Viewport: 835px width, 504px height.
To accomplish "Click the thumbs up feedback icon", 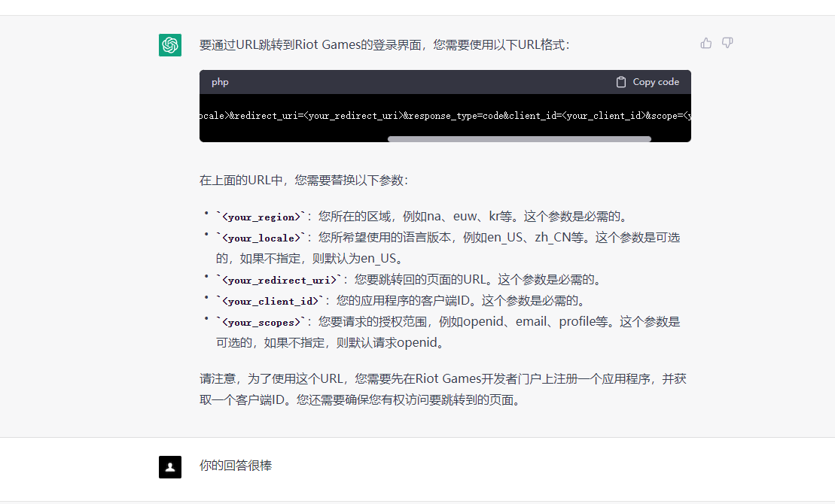I will pyautogui.click(x=706, y=43).
